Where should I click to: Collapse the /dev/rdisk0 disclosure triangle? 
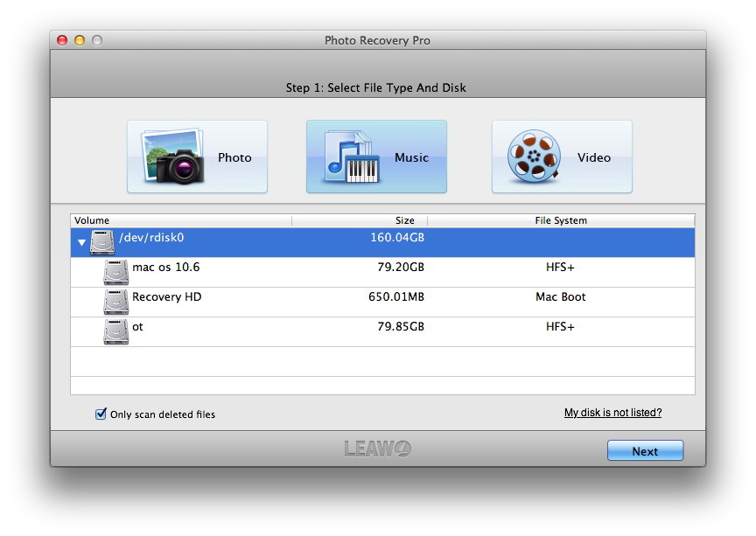[81, 243]
